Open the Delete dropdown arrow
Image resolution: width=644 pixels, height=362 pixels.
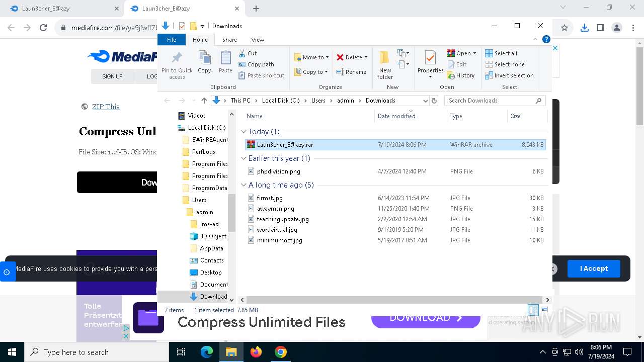tap(366, 57)
